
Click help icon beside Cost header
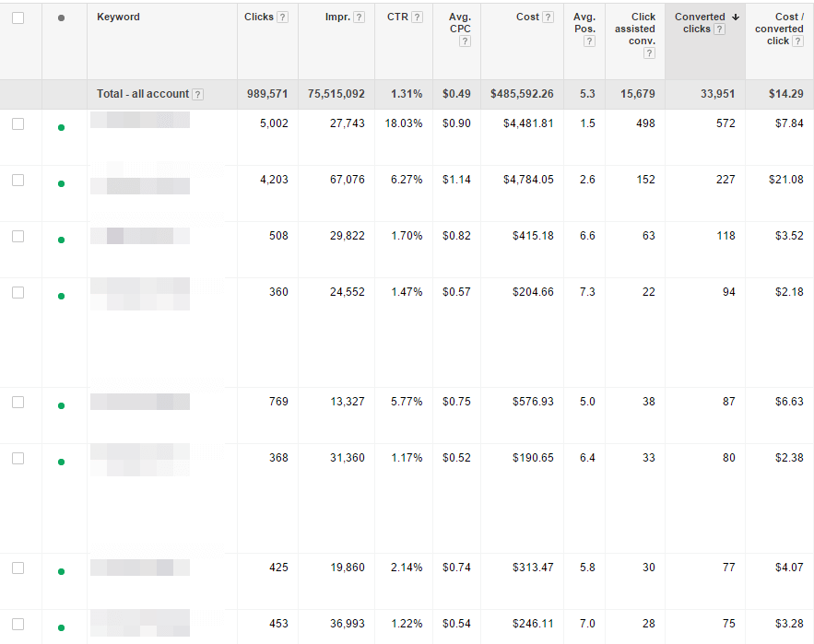[x=549, y=18]
